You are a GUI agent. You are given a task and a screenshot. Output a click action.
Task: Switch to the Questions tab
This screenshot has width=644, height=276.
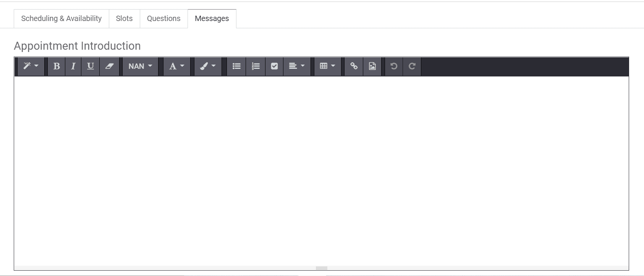(164, 19)
